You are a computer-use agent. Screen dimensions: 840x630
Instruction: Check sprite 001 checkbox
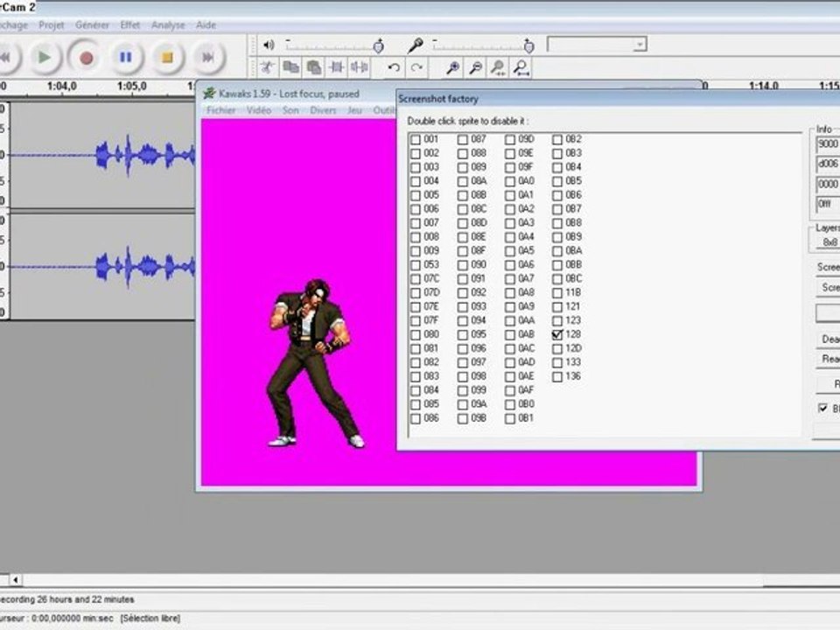click(415, 139)
